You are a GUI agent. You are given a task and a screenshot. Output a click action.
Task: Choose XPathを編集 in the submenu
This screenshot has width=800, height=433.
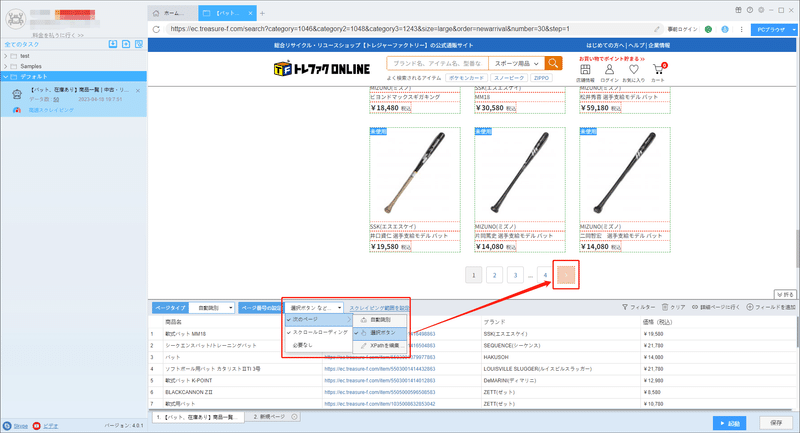380,346
